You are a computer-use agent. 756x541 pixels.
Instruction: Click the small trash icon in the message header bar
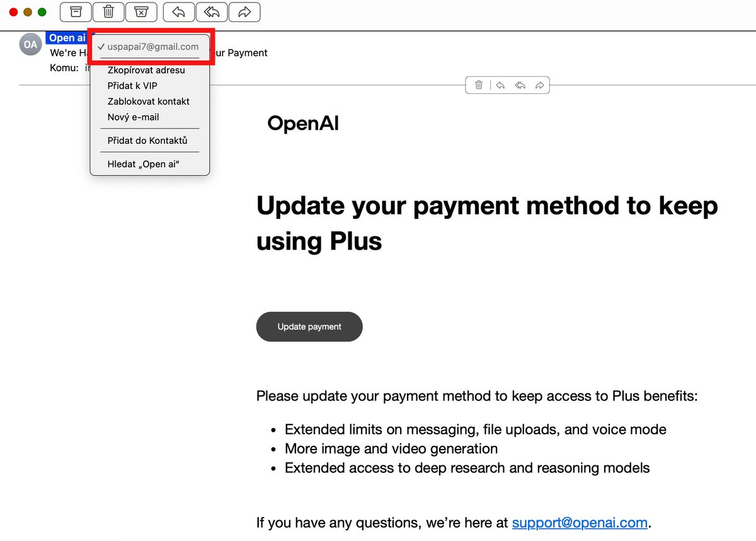[479, 85]
